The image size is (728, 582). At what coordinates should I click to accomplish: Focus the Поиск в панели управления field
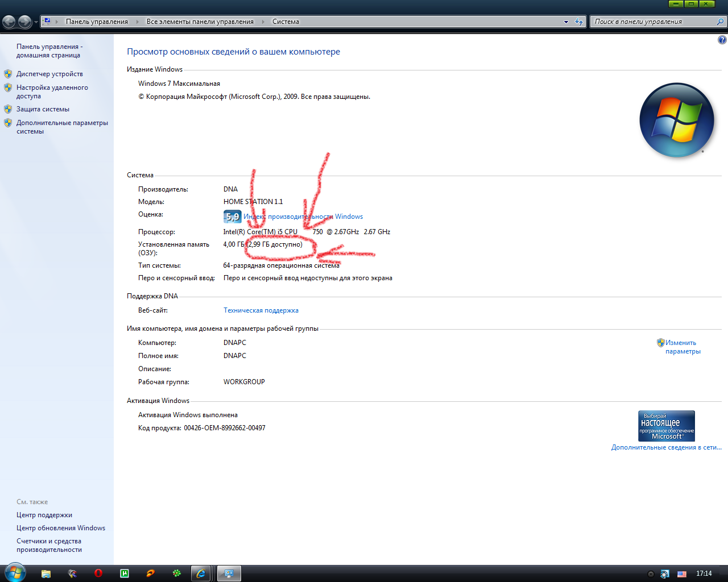653,22
